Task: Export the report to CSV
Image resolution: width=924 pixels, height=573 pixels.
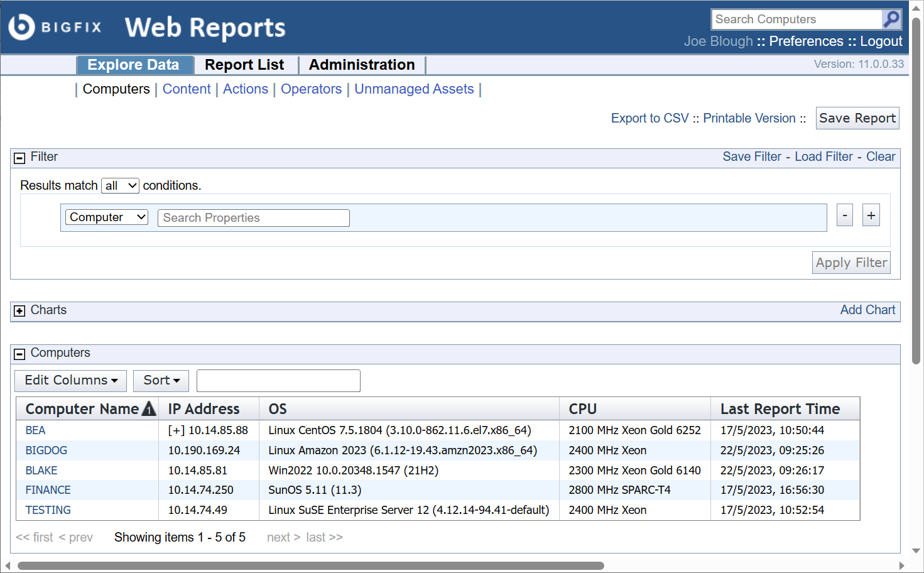Action: pyautogui.click(x=650, y=118)
